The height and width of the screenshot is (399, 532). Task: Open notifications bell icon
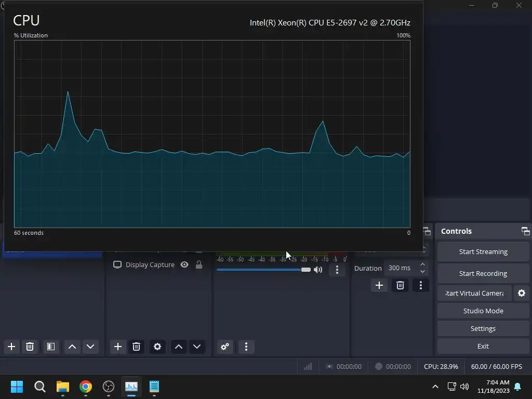(x=518, y=387)
